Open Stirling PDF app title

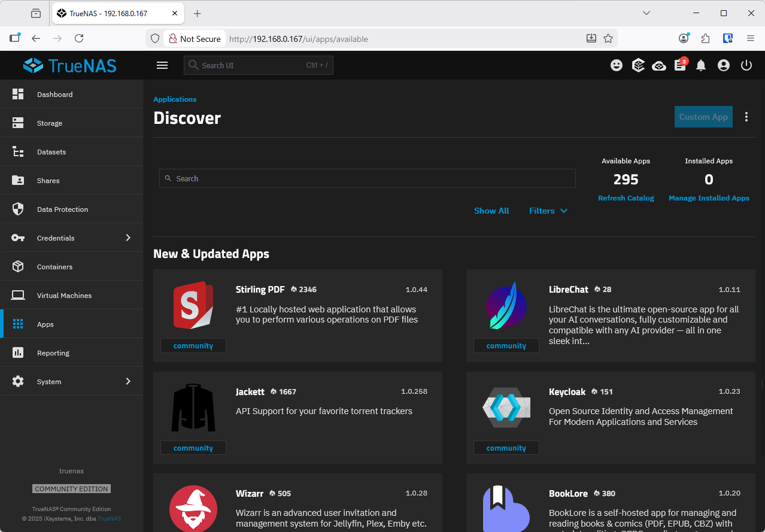coord(260,290)
